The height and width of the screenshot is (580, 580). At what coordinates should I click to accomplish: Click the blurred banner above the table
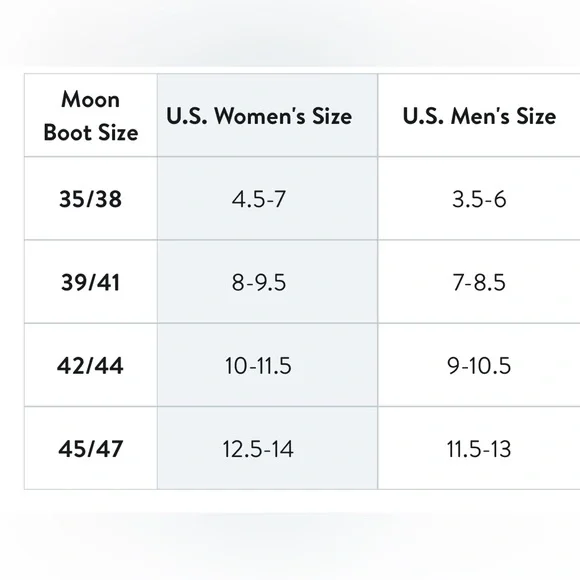pos(290,33)
